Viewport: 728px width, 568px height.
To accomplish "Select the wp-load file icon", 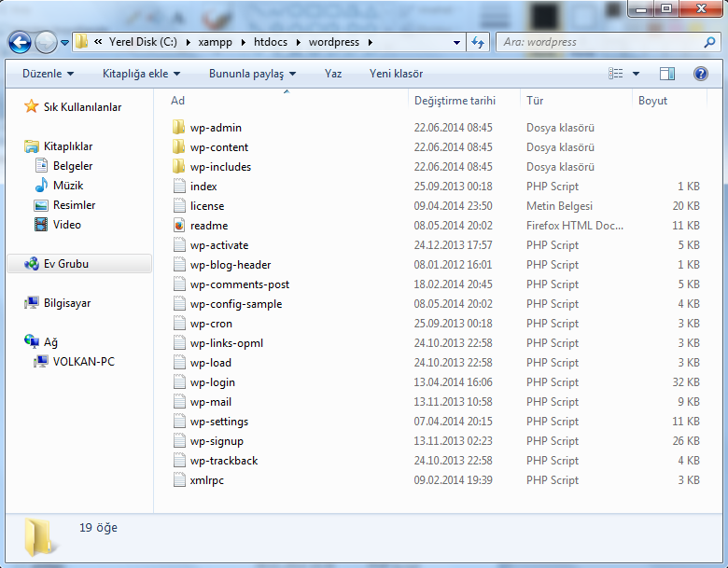I will [179, 363].
